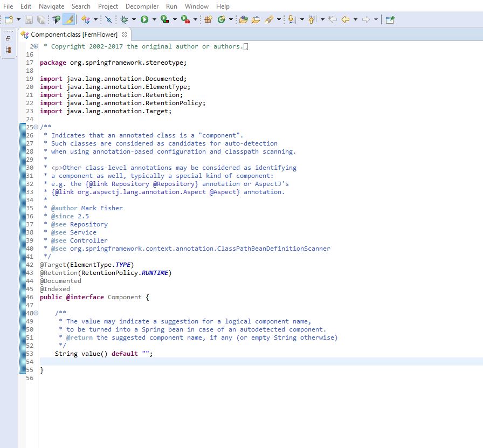Click 'Component' in the interface declaration

coord(125,297)
